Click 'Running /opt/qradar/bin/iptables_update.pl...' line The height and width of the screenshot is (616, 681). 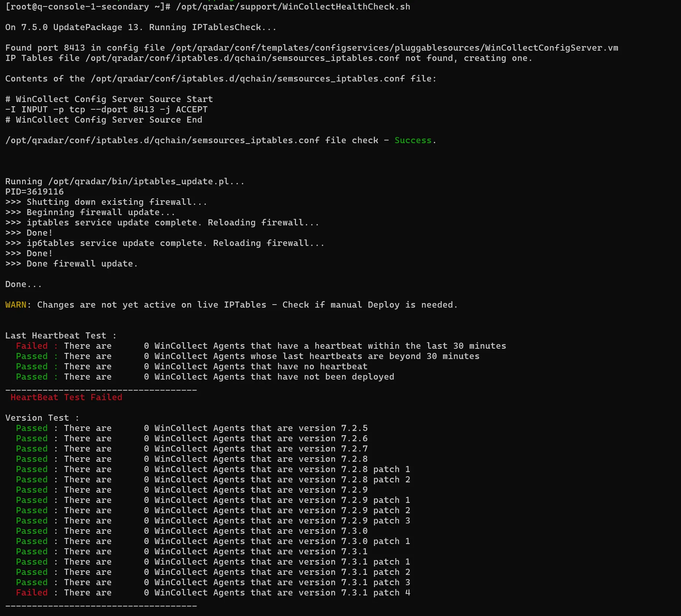click(x=125, y=182)
